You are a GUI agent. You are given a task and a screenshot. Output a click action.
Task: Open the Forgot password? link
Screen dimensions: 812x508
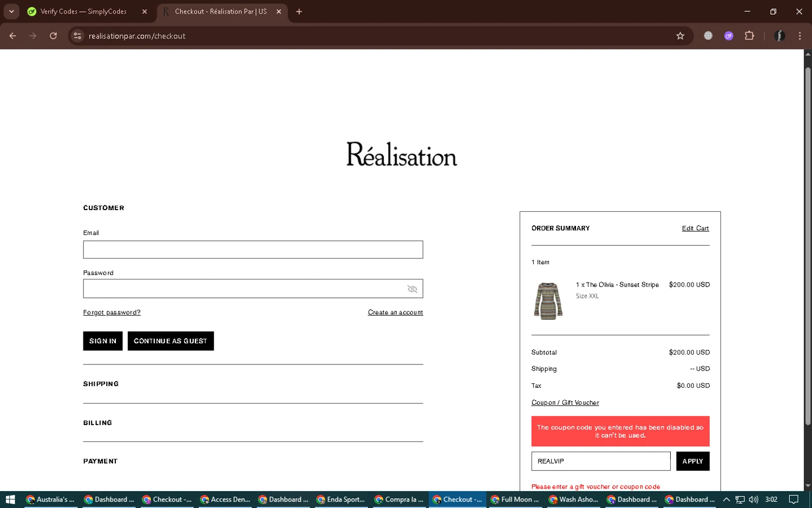point(112,312)
